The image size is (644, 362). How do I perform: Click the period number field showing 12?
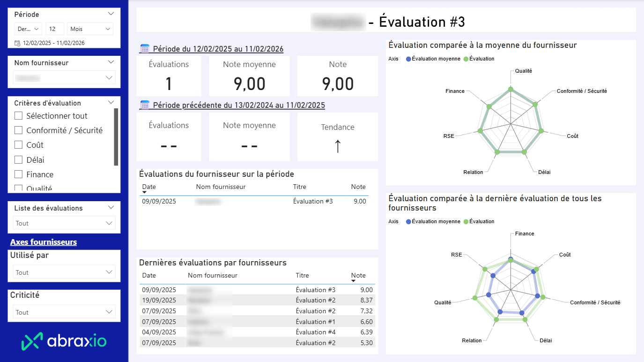(54, 29)
